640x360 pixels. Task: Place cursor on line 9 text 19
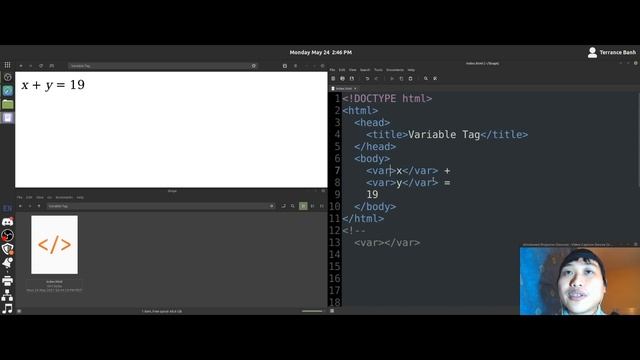click(372, 195)
